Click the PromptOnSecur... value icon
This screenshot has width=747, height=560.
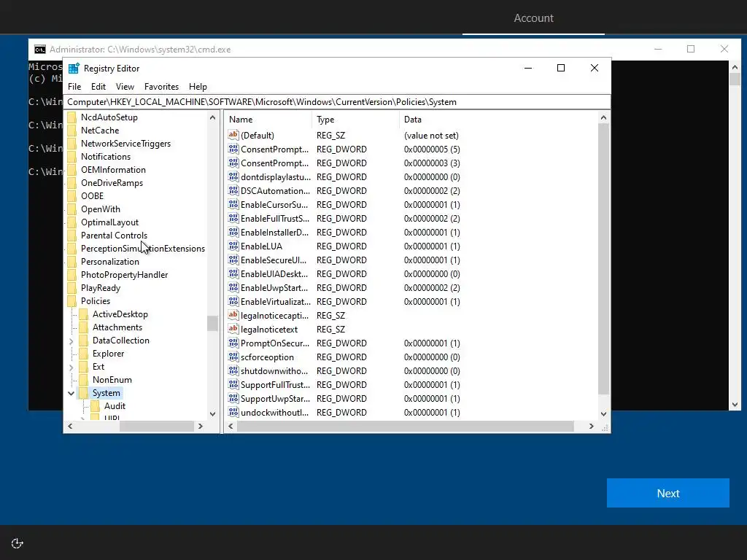(233, 343)
